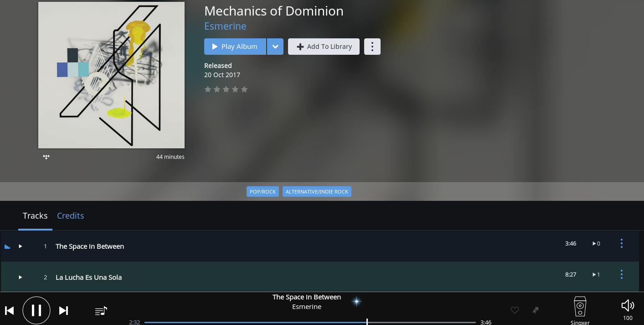Skip to next track
The height and width of the screenshot is (325, 644).
point(63,311)
